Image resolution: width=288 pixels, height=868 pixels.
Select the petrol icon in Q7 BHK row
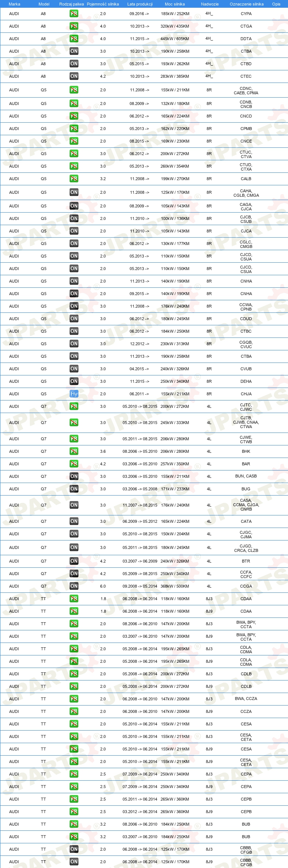74,451
